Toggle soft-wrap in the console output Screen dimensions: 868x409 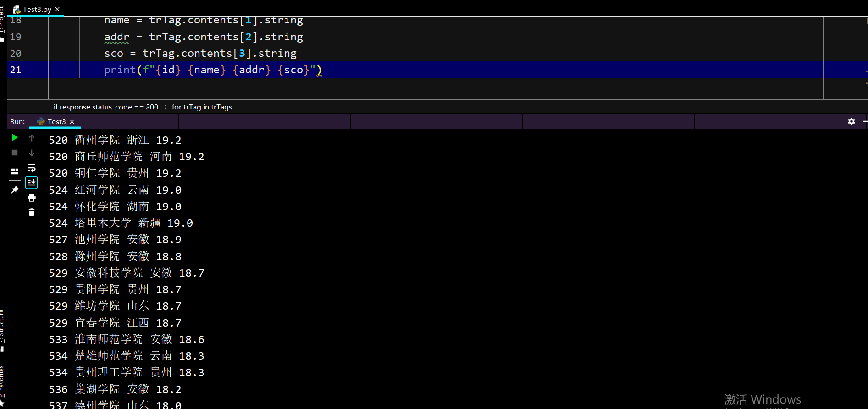pos(32,168)
